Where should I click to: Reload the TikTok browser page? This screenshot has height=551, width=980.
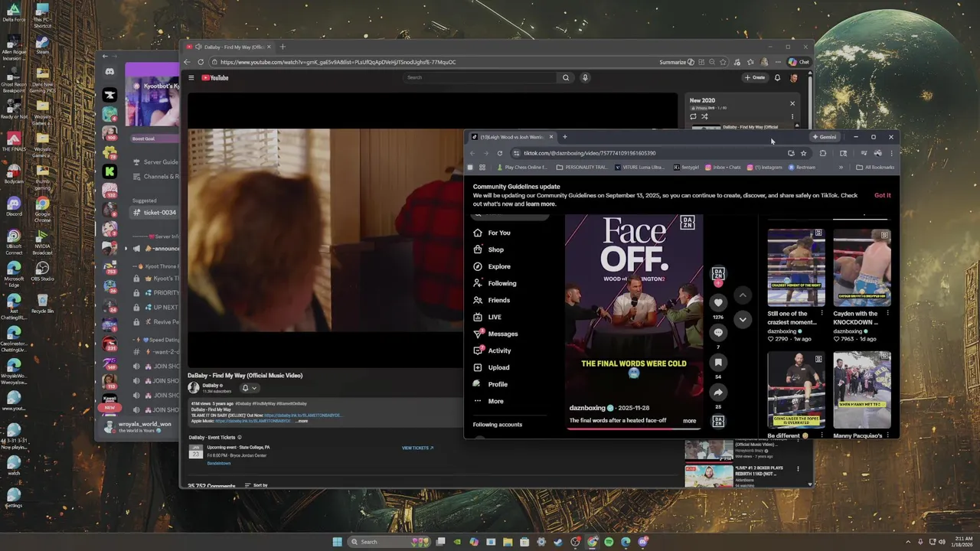tap(500, 153)
